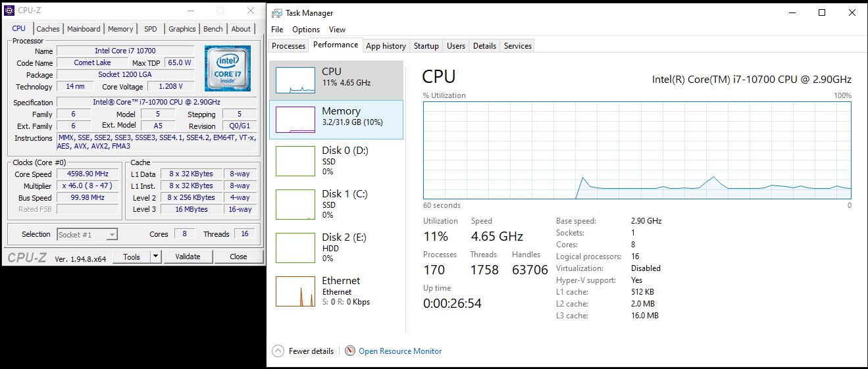Switch to the App history tab
Image resolution: width=868 pixels, height=369 pixels.
coord(386,46)
